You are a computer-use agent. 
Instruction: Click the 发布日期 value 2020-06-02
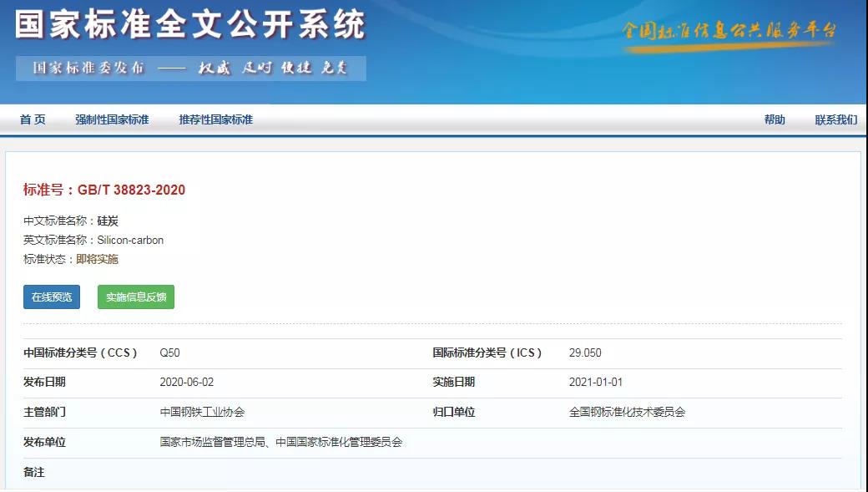pyautogui.click(x=186, y=383)
